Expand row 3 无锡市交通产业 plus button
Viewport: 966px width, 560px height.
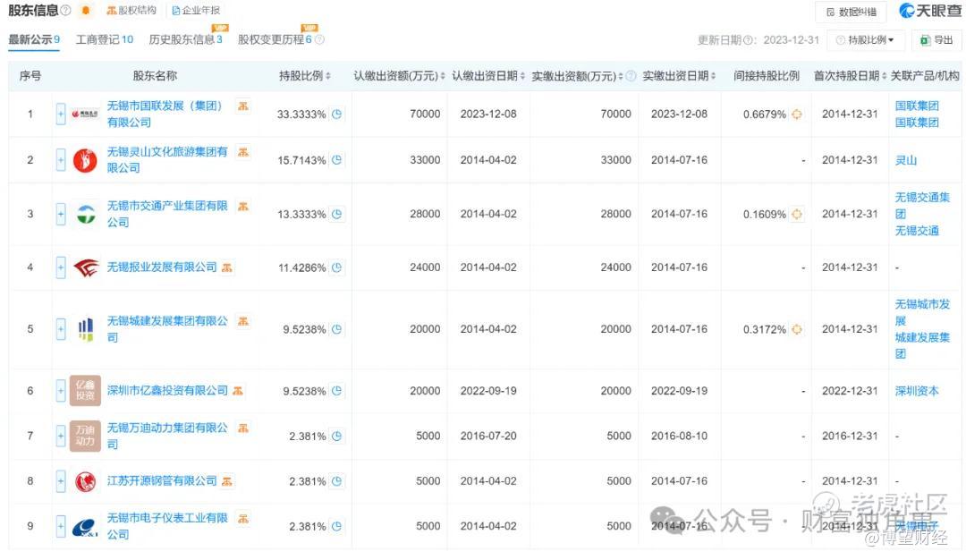[x=61, y=215]
